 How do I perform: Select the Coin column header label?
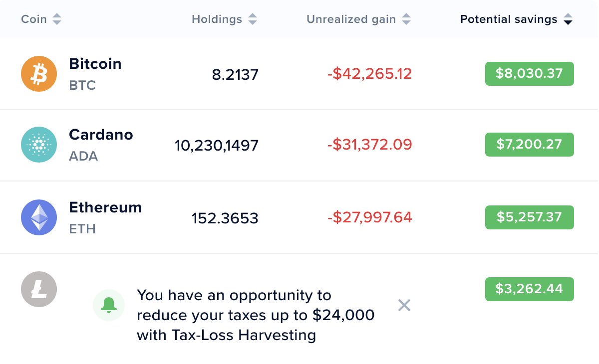[x=34, y=19]
